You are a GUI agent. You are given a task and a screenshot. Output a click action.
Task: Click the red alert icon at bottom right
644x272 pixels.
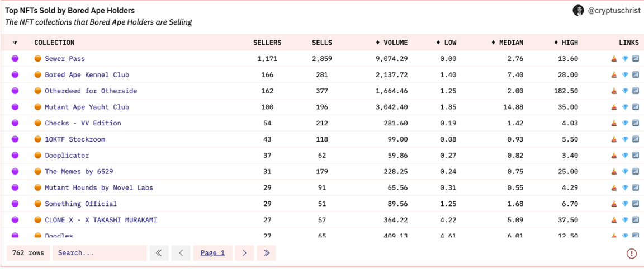click(632, 254)
